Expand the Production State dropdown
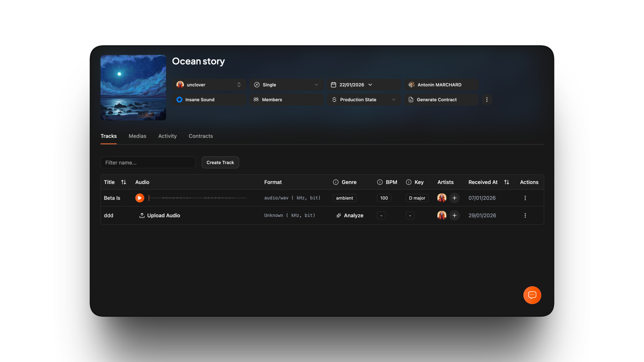 pyautogui.click(x=364, y=100)
